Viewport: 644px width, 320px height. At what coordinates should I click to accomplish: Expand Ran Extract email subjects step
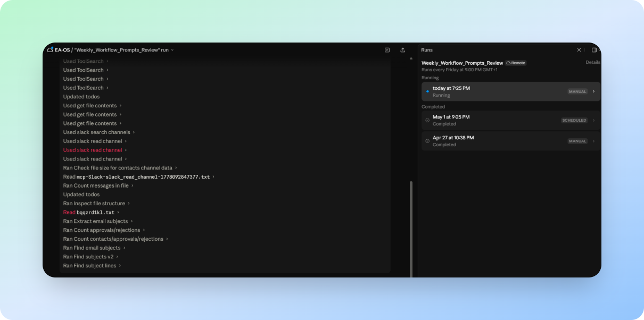98,221
